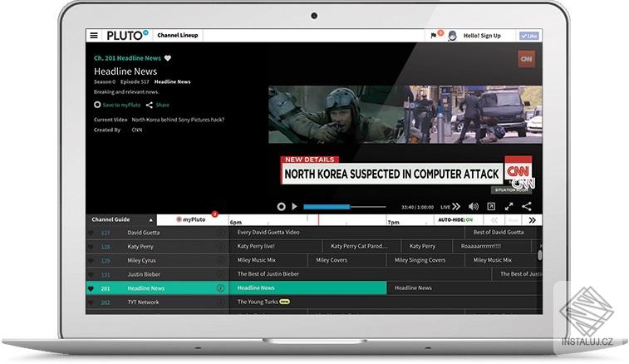
Task: Click the CNN logo in the player corner
Action: (526, 59)
